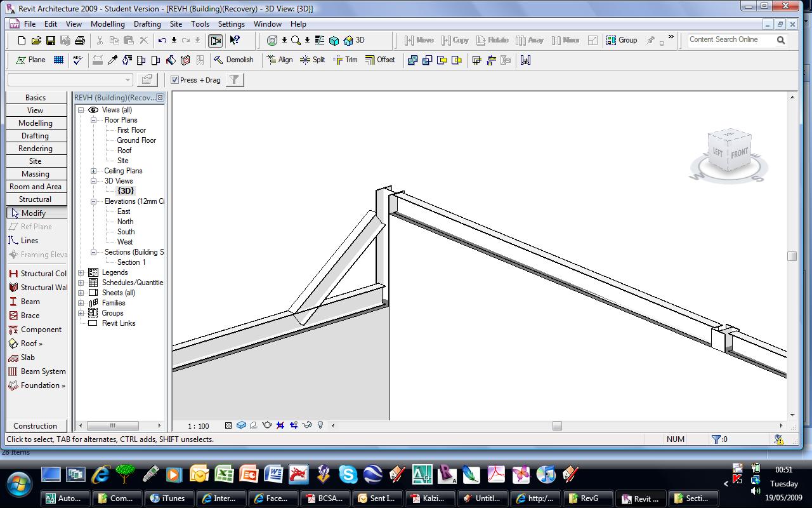Uncheck the Press + Drag checkbox
812x508 pixels.
tap(175, 80)
